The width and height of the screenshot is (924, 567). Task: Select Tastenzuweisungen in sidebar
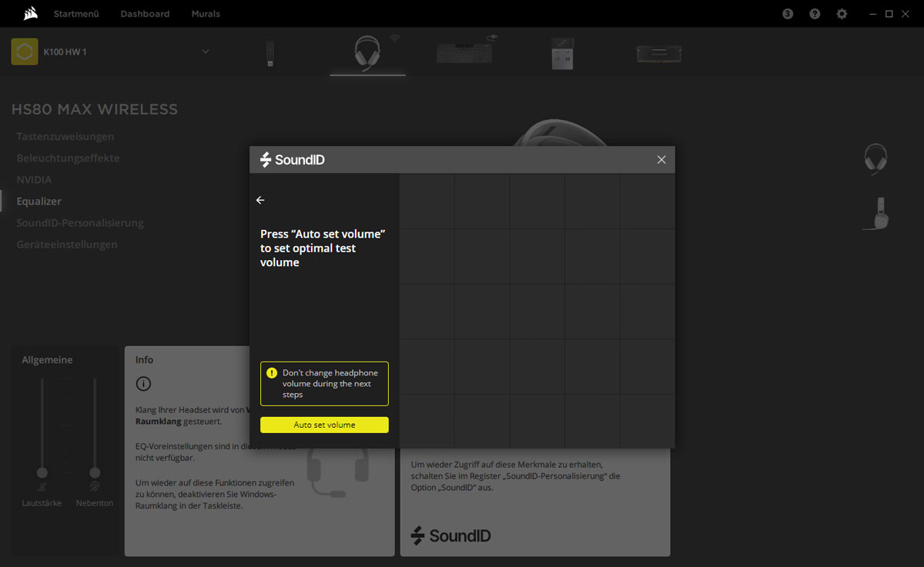(x=65, y=136)
